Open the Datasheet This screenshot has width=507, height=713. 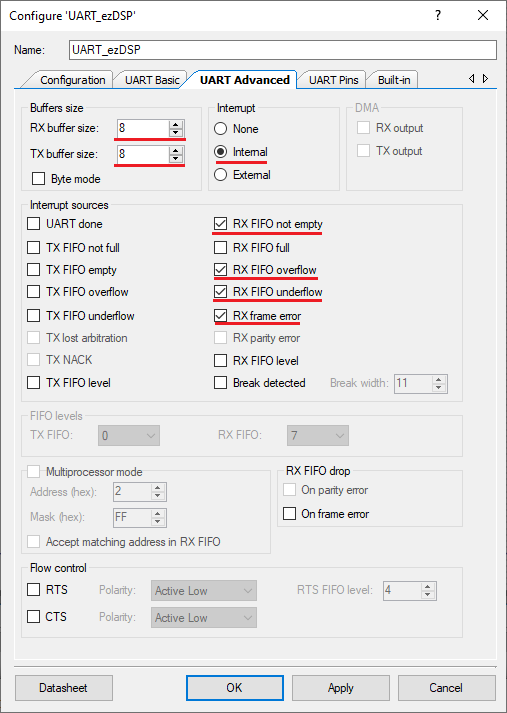[64, 688]
